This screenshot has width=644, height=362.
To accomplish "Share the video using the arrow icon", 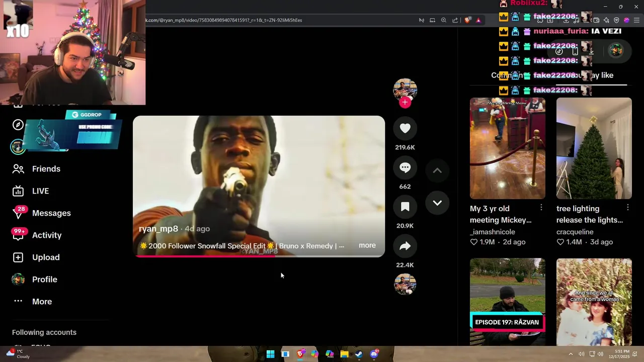I will click(405, 246).
